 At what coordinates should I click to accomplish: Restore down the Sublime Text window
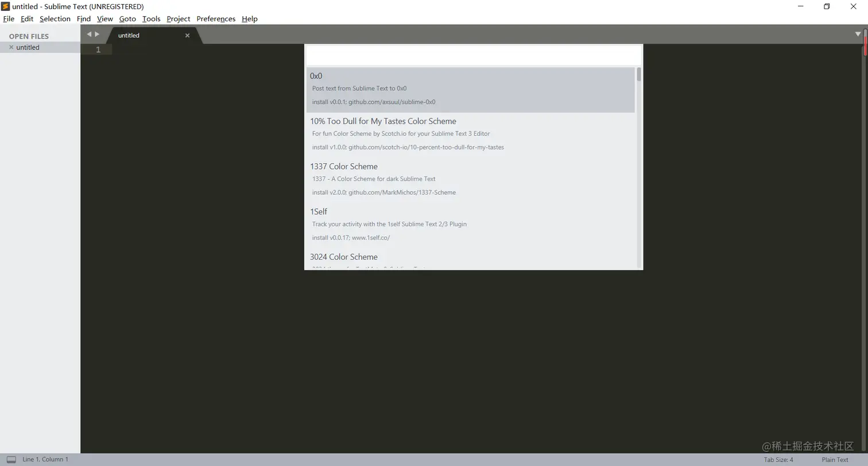click(x=827, y=6)
